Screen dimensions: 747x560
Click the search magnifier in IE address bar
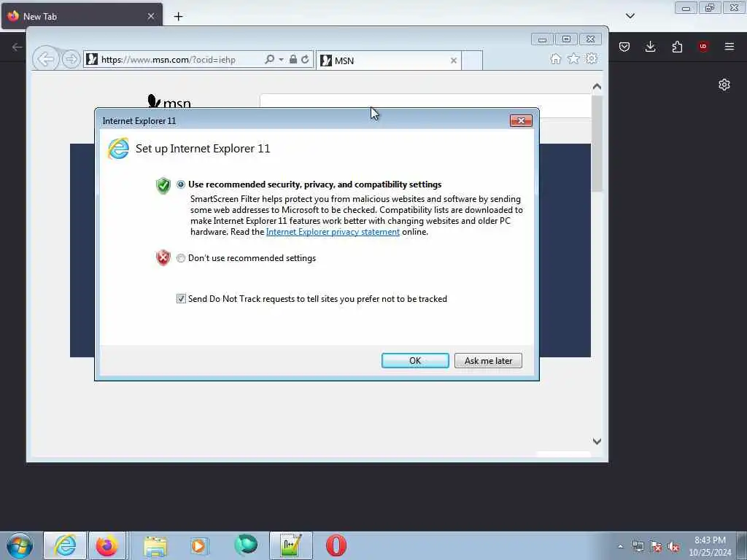pos(269,60)
